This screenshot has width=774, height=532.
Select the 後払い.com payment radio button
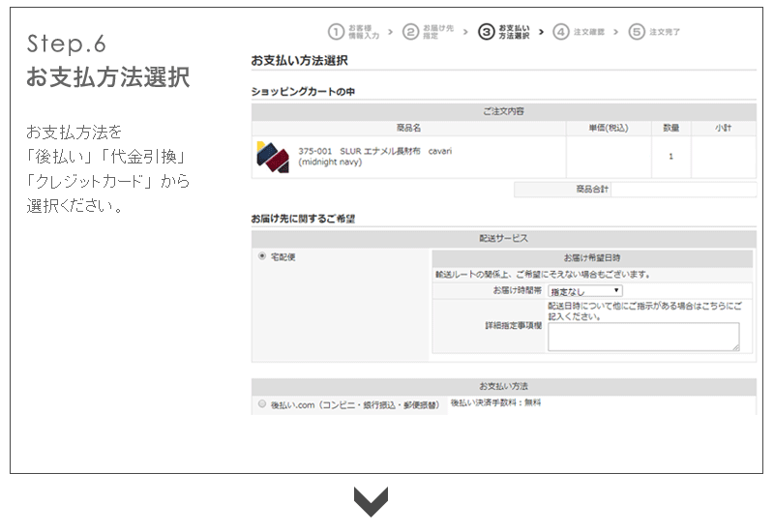click(x=262, y=403)
